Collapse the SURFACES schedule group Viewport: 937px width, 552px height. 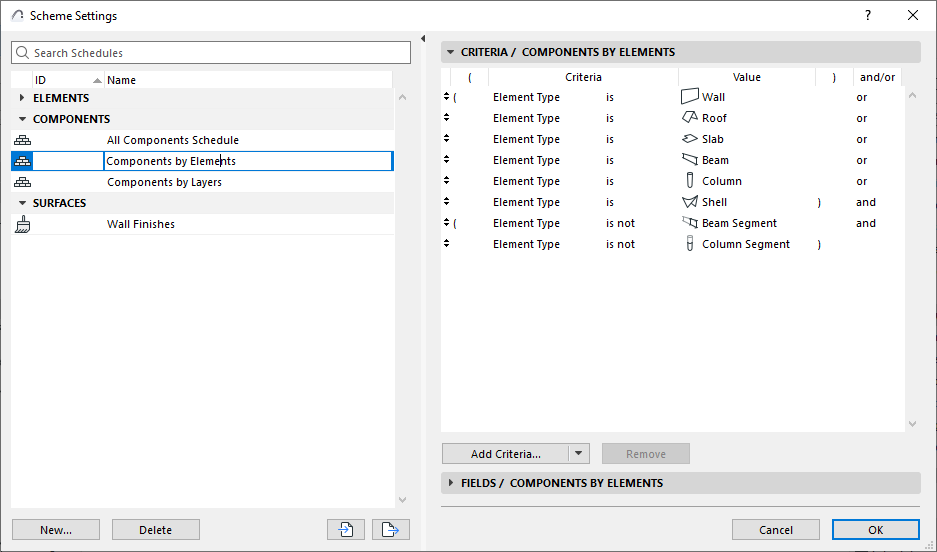(22, 203)
